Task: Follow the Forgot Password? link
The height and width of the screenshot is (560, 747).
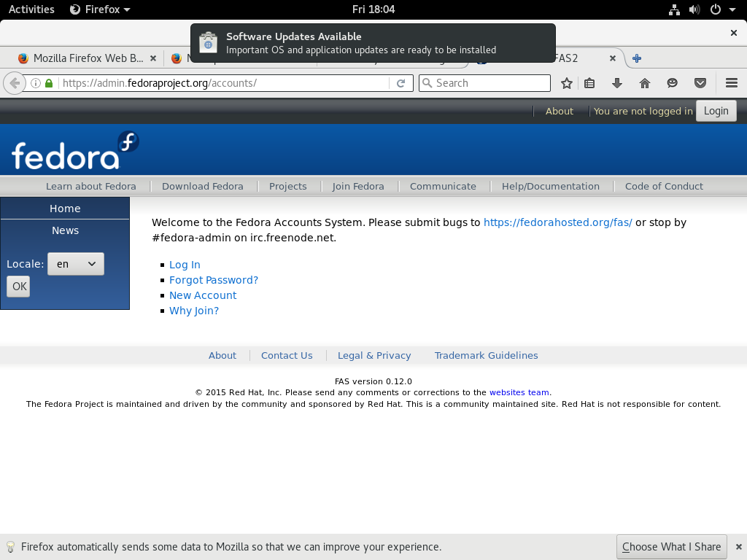Action: click(x=214, y=280)
